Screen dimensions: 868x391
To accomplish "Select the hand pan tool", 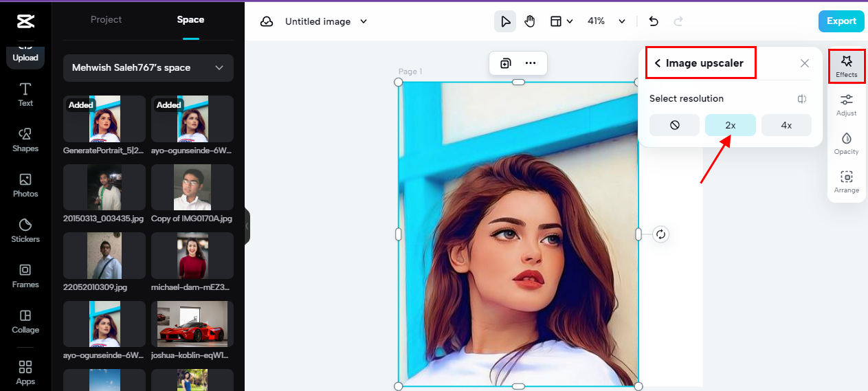I will [530, 21].
